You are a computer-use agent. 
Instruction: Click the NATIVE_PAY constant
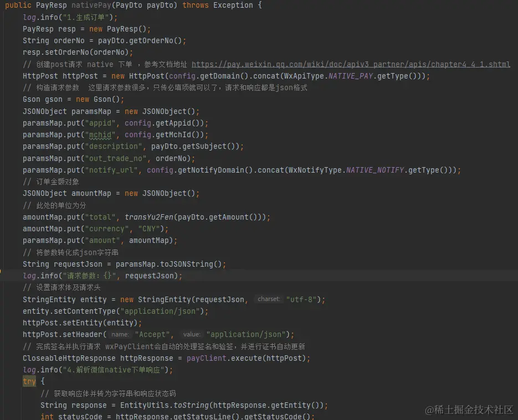pos(351,76)
